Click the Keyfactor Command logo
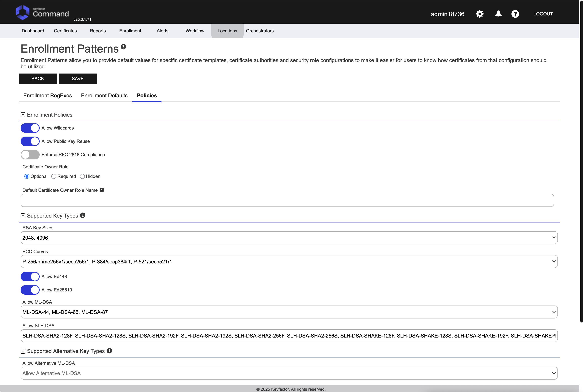This screenshot has width=583, height=392. click(42, 13)
